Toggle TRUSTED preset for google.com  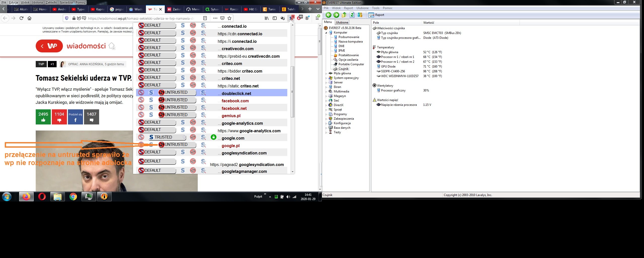point(167,137)
